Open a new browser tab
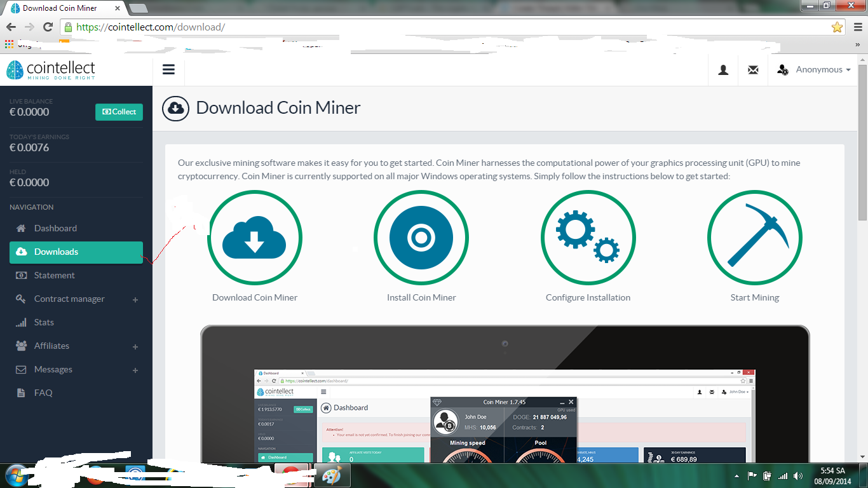868x488 pixels. click(x=138, y=8)
